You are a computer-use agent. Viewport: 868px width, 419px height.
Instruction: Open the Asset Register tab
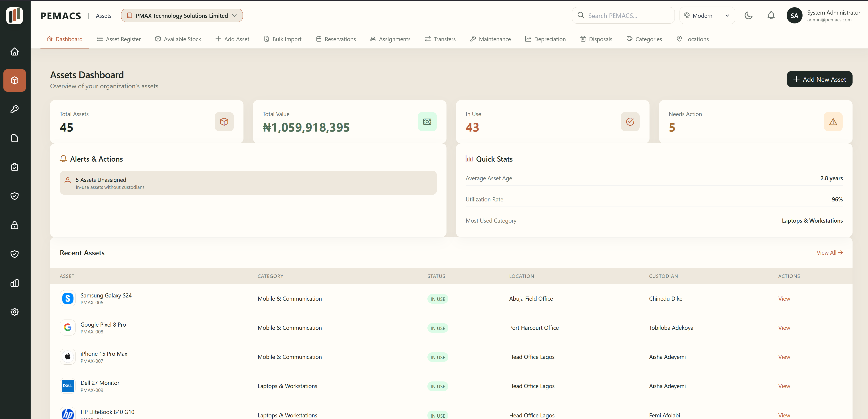[119, 39]
